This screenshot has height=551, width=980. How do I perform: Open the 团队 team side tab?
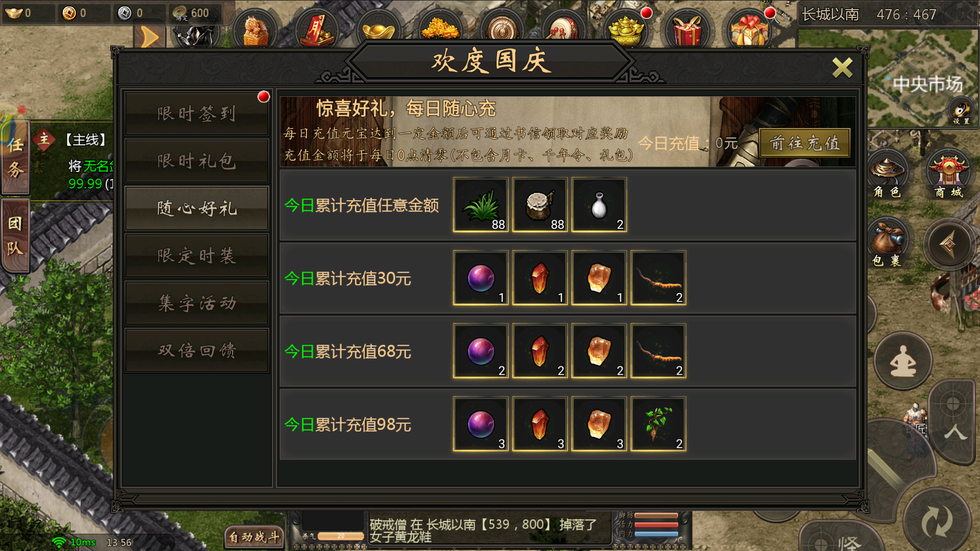tap(15, 235)
